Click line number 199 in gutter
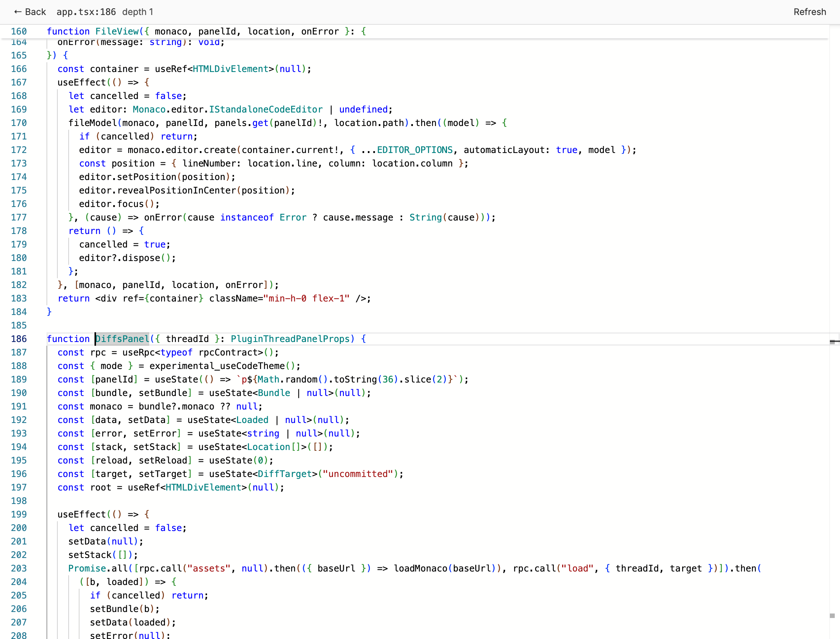This screenshot has width=840, height=639. coord(19,514)
